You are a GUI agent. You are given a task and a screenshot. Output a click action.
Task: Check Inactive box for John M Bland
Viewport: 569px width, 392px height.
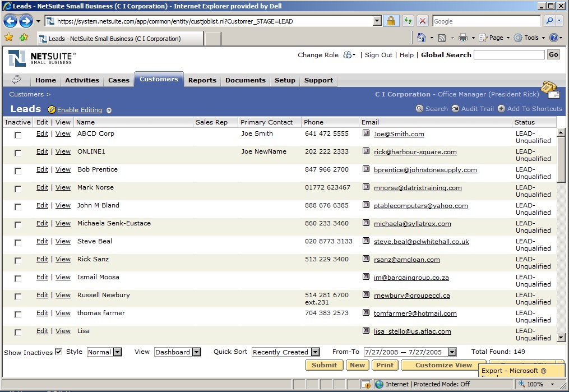18,206
